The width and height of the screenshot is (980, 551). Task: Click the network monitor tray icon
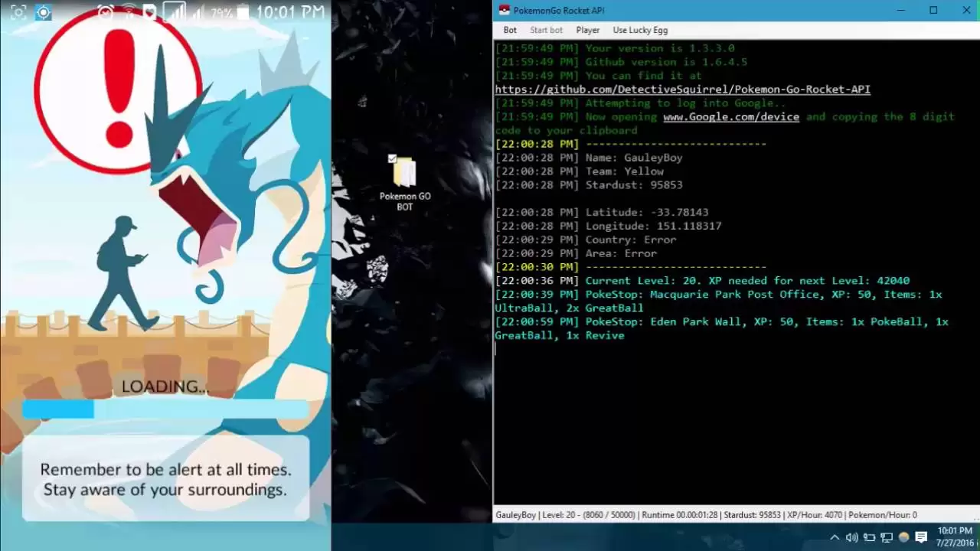click(x=887, y=537)
